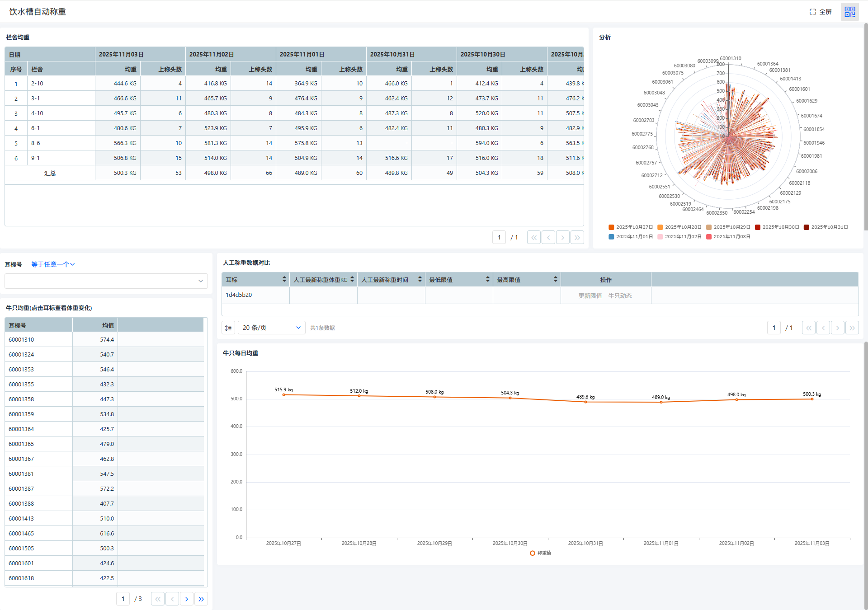Click the 2025年11月03日 column header
This screenshot has height=610, width=868.
121,54
